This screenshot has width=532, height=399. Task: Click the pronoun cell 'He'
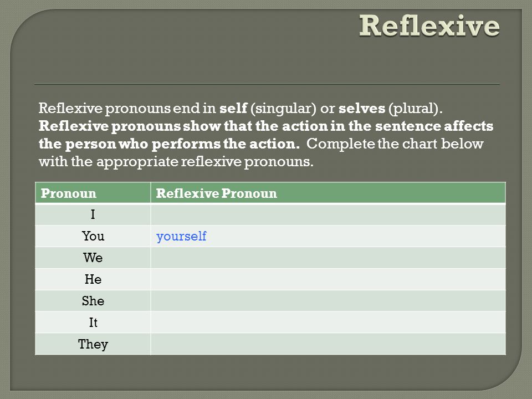point(93,279)
